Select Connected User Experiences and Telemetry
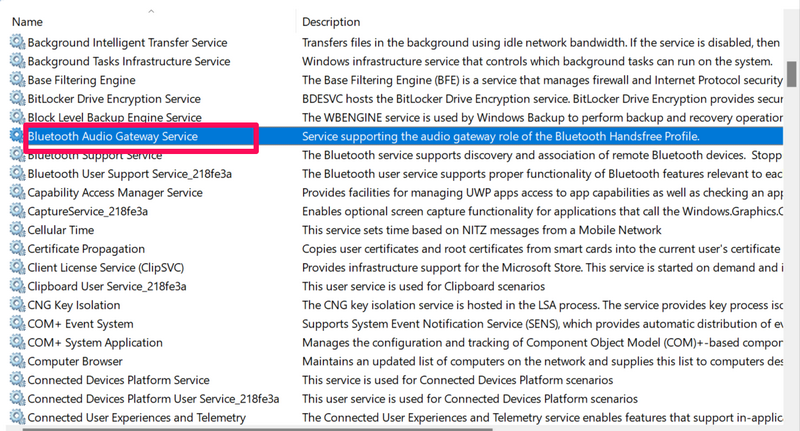The height and width of the screenshot is (431, 800). [136, 418]
